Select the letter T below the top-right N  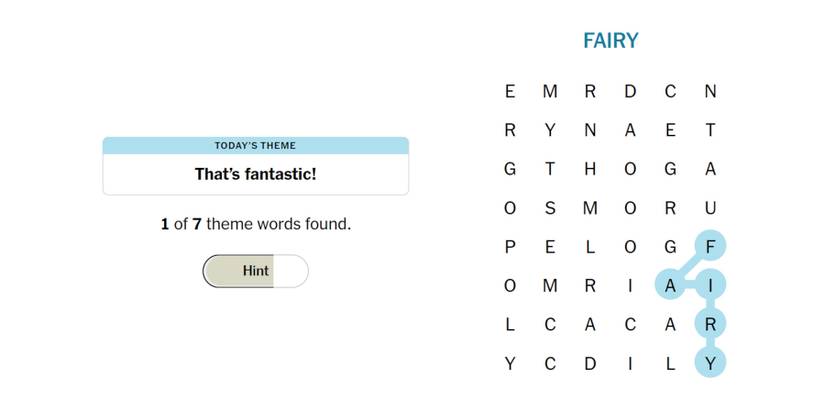point(710,130)
